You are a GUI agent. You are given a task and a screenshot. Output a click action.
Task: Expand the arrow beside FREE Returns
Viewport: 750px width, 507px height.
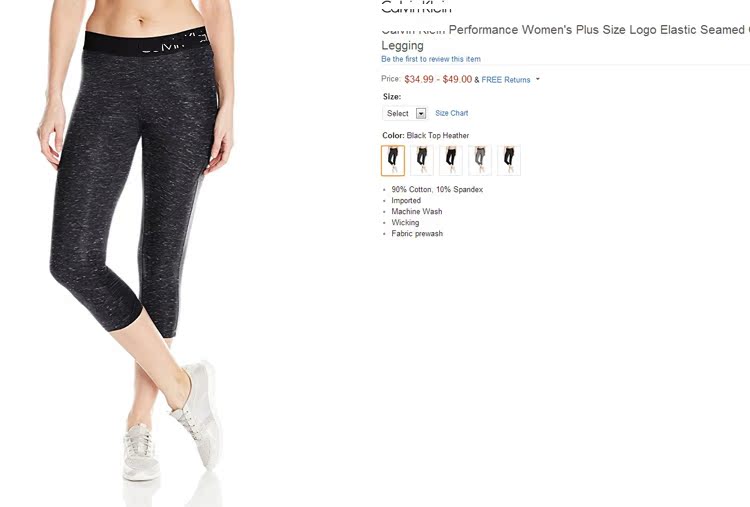[x=538, y=79]
